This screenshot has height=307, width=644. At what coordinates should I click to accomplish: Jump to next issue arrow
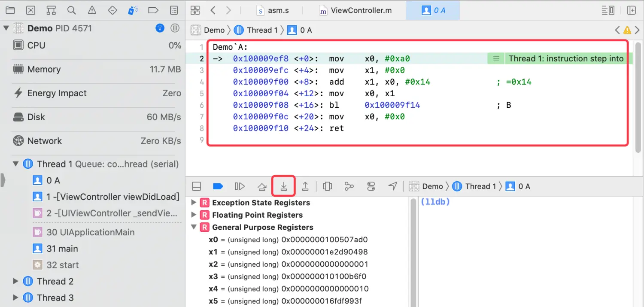[x=637, y=30]
